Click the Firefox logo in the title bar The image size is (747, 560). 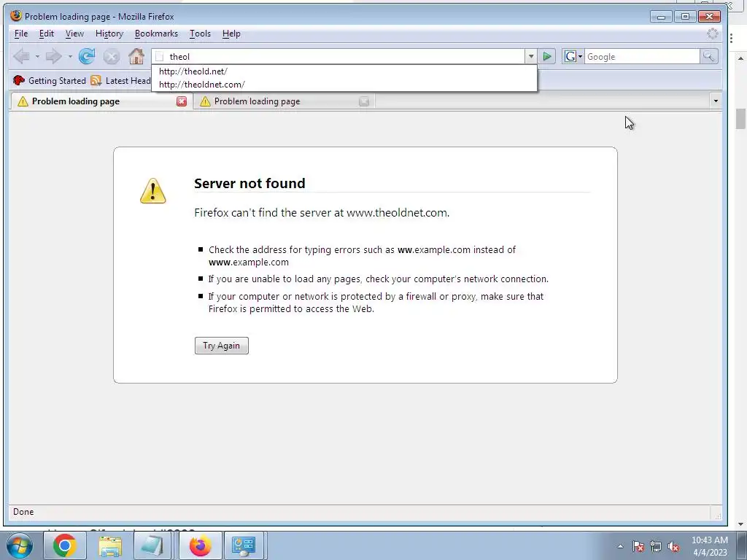16,16
